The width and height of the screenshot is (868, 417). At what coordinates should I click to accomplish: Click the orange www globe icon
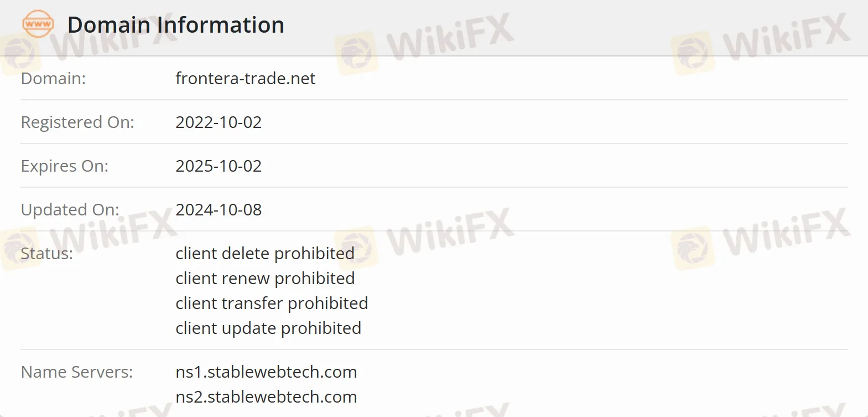[x=38, y=24]
